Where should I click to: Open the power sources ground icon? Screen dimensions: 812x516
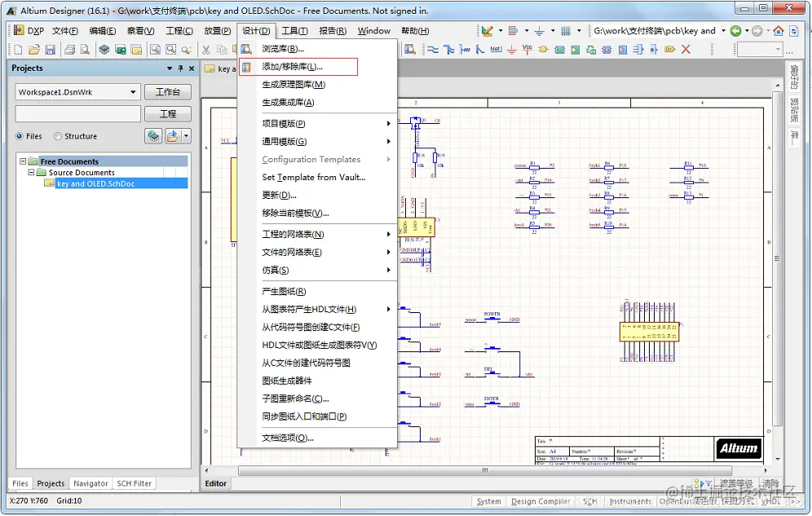pos(539,31)
